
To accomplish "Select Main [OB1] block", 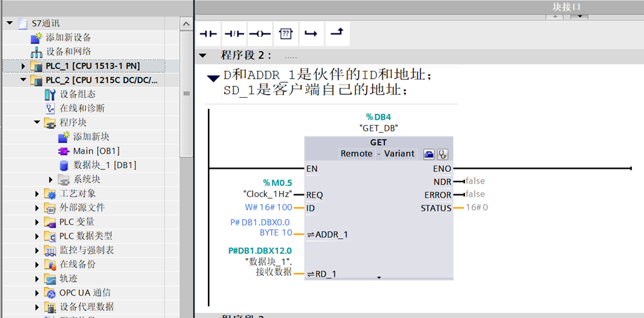I will click(x=96, y=151).
